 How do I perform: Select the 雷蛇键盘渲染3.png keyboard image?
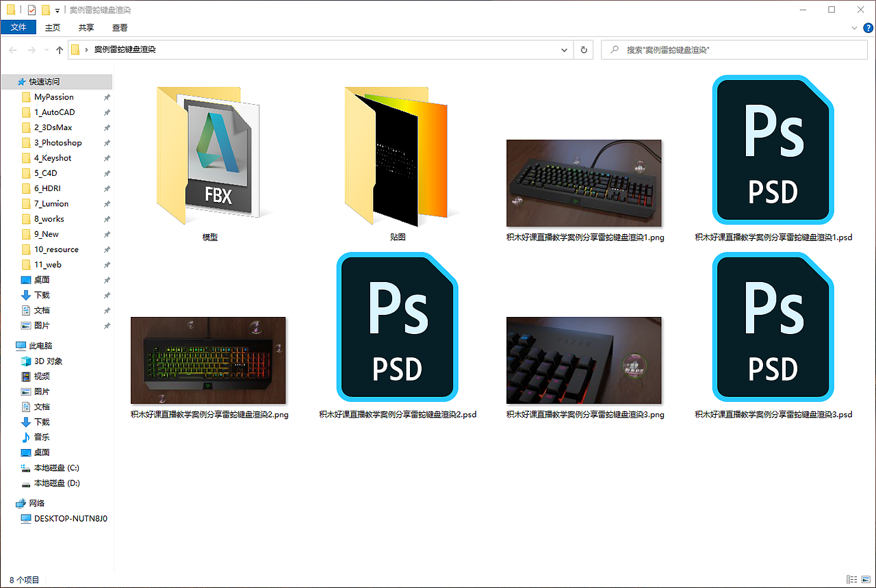(584, 368)
